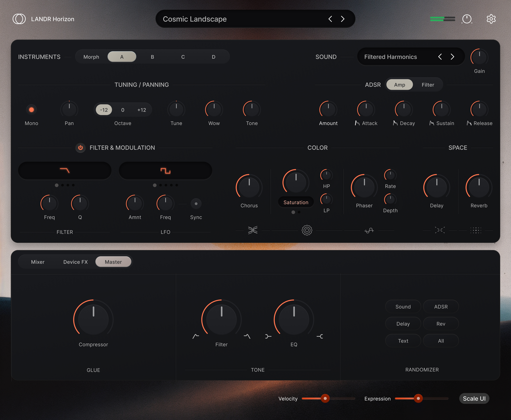This screenshot has height=420, width=511.
Task: Click the chorus effect icon below Chorus
Action: pyautogui.click(x=253, y=230)
